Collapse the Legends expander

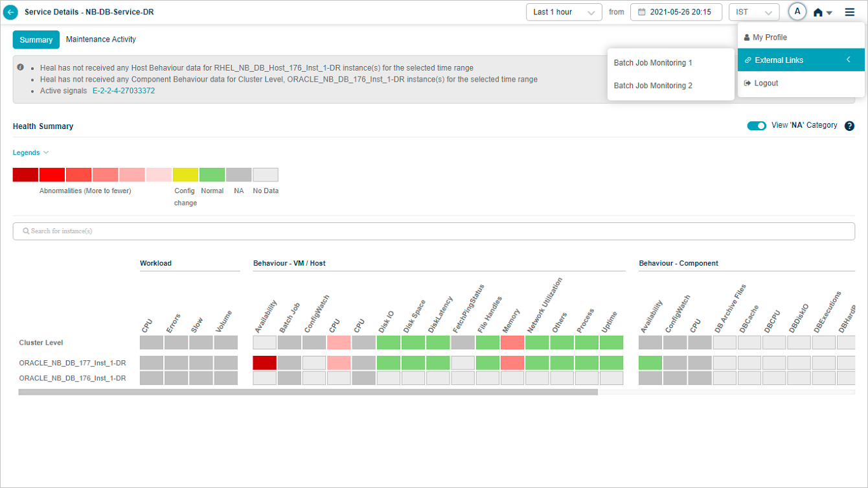(30, 153)
